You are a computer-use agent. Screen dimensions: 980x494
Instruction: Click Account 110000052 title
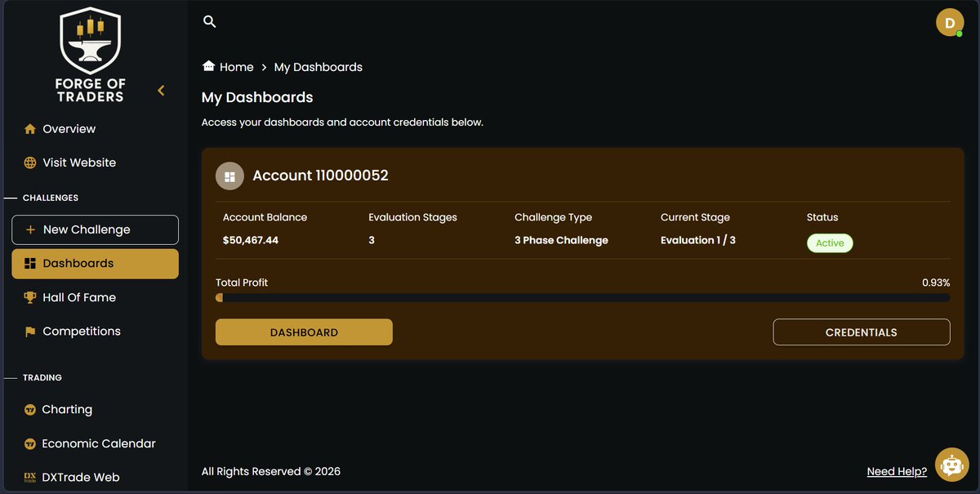(320, 176)
